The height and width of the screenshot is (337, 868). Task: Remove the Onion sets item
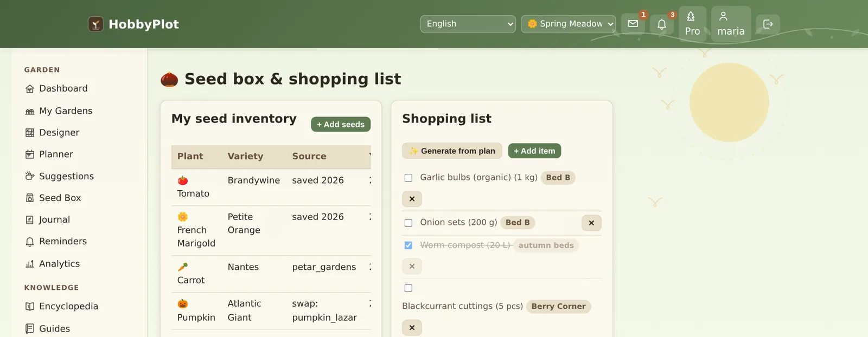pyautogui.click(x=591, y=223)
